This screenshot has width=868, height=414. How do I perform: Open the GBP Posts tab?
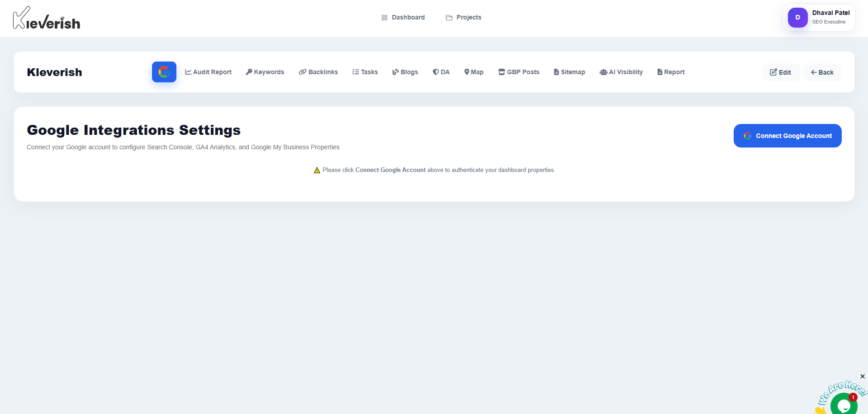519,72
